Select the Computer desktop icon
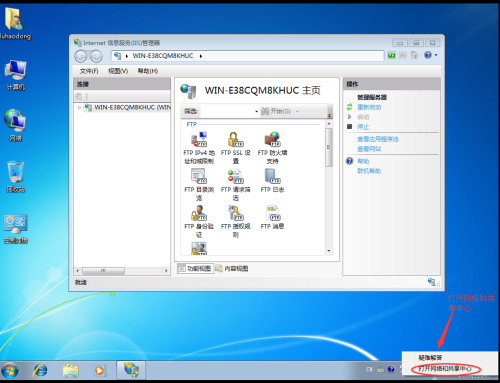500x383 pixels. pos(15,75)
